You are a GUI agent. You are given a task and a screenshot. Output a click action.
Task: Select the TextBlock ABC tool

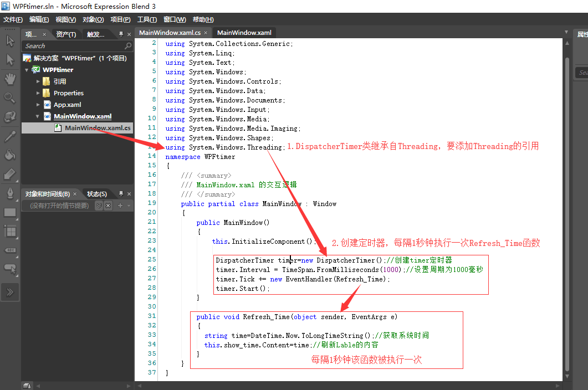[10, 250]
